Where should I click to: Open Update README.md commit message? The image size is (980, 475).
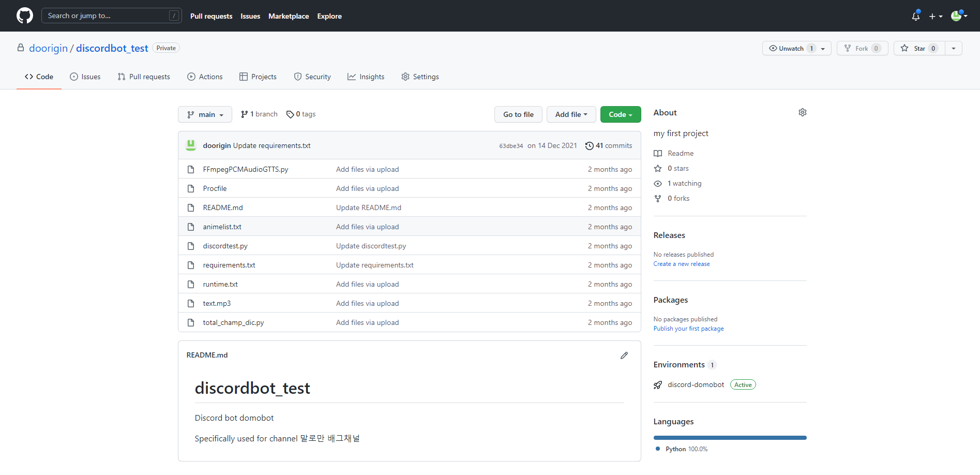coord(369,207)
